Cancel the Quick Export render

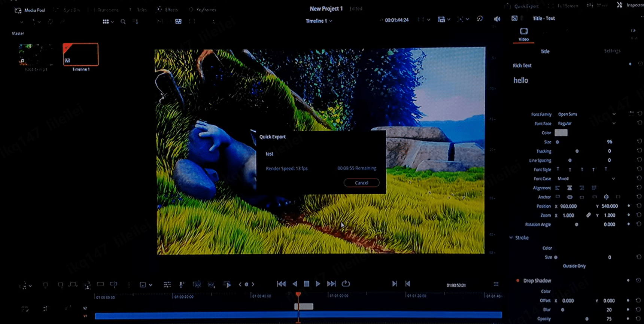[x=361, y=183]
